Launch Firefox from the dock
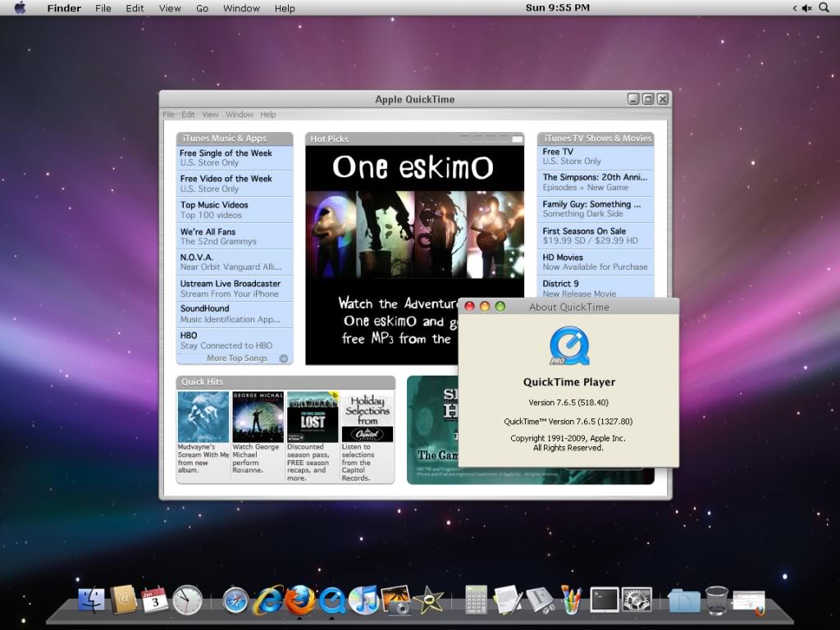Image resolution: width=840 pixels, height=630 pixels. click(299, 600)
